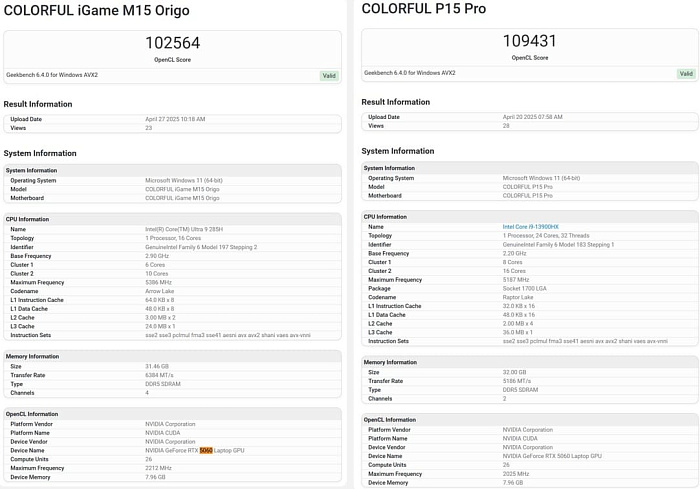Screen dimensions: 700x489
Task: Click the topology value '1 Processor, 16 Cores'
Action: click(173, 238)
